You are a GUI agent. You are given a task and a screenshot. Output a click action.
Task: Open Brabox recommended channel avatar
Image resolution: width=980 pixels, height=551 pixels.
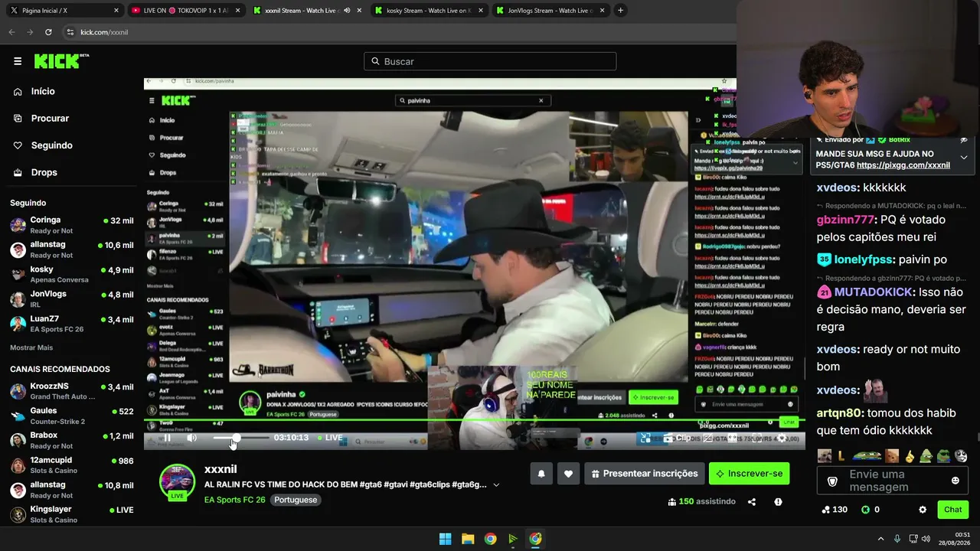tap(18, 441)
